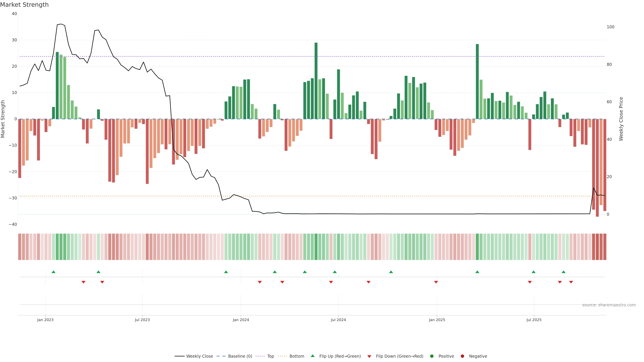
Task: Click the green flip-up marker just before Jan 2024
Action: (x=226, y=272)
